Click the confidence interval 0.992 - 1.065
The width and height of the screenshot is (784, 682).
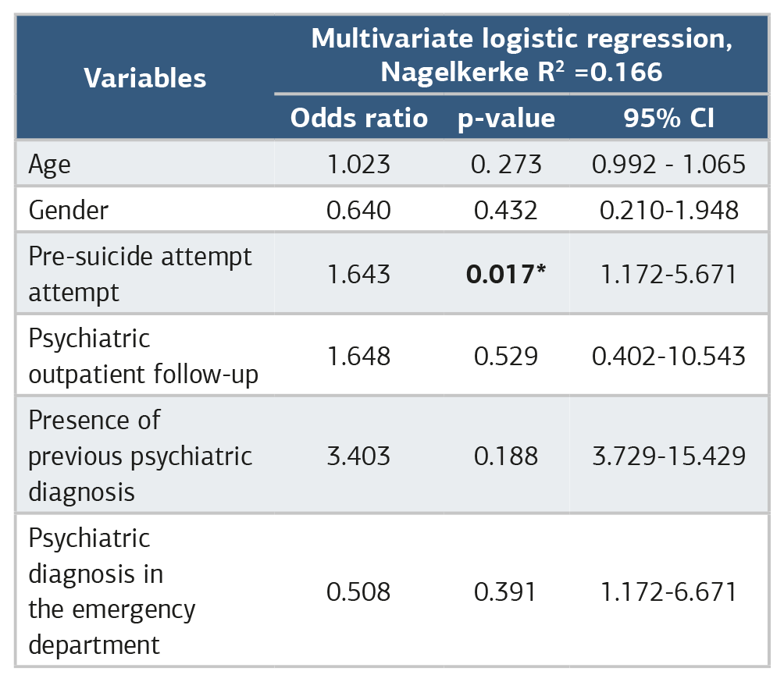point(668,165)
